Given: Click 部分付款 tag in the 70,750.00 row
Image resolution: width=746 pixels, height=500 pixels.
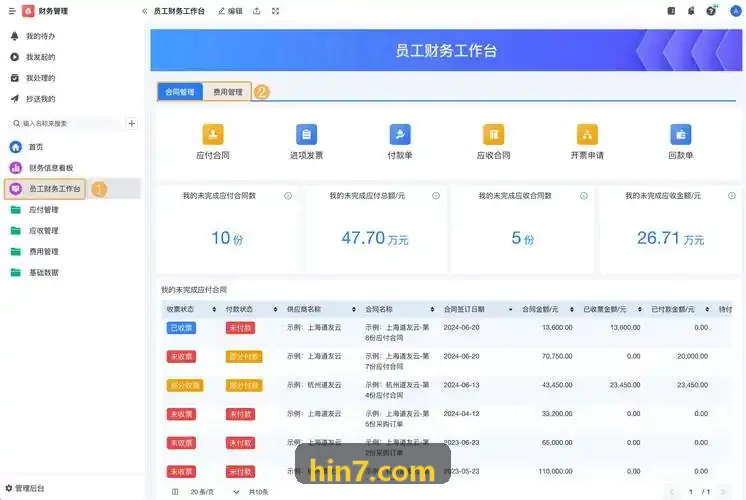Looking at the screenshot, I should tap(244, 357).
